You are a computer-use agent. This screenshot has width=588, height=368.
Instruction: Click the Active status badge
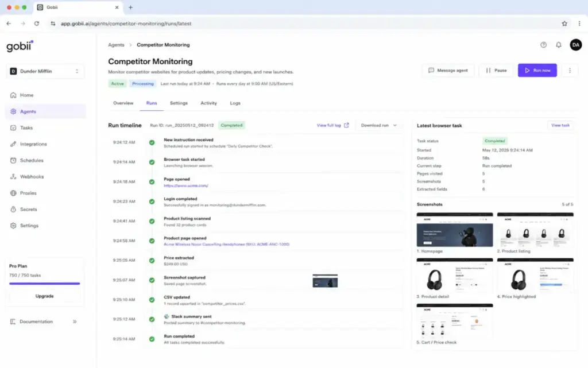(x=117, y=84)
